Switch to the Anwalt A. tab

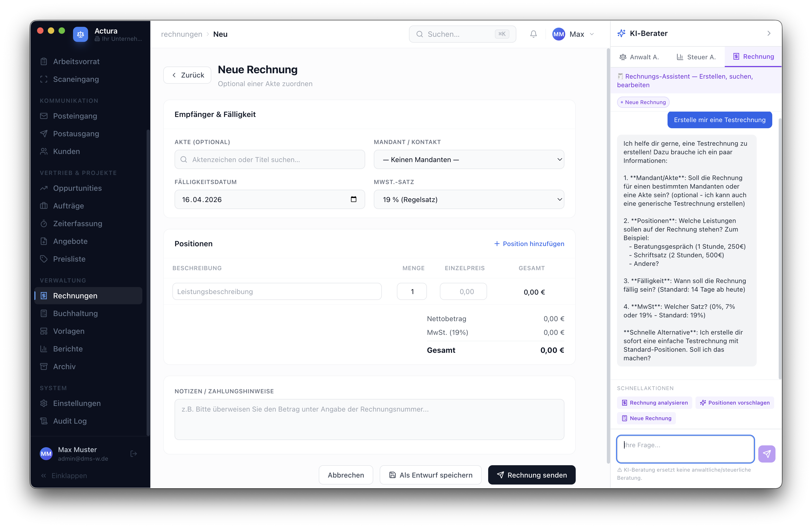pyautogui.click(x=639, y=57)
